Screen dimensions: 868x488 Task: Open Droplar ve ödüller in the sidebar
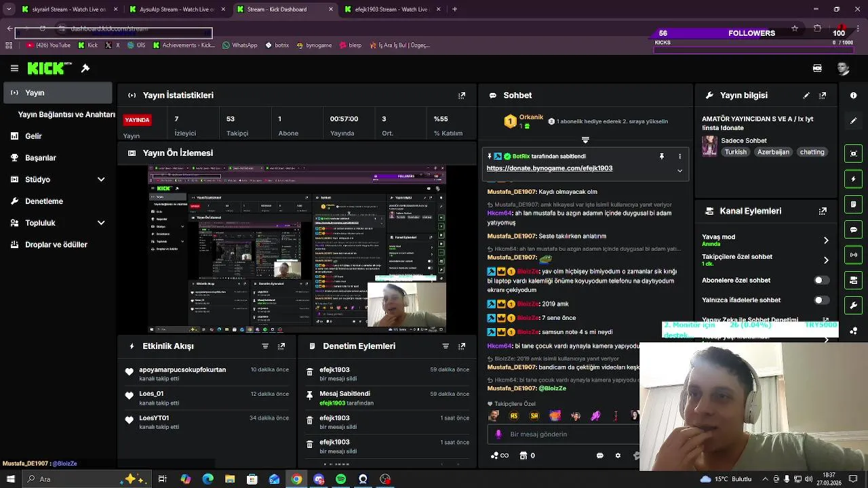58,245
